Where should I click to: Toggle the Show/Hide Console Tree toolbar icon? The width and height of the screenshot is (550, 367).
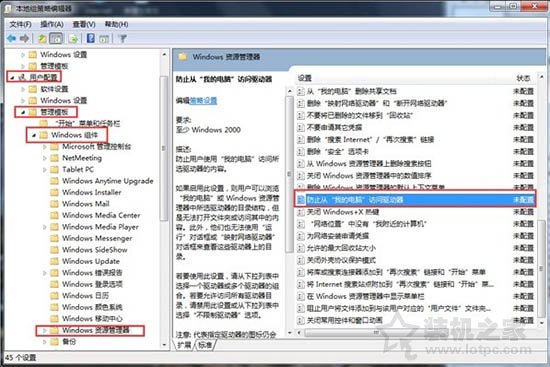56,38
